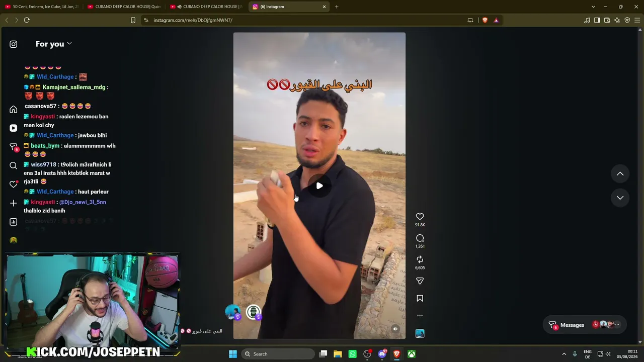
Task: Create a new post with the plus icon
Action: click(x=14, y=203)
